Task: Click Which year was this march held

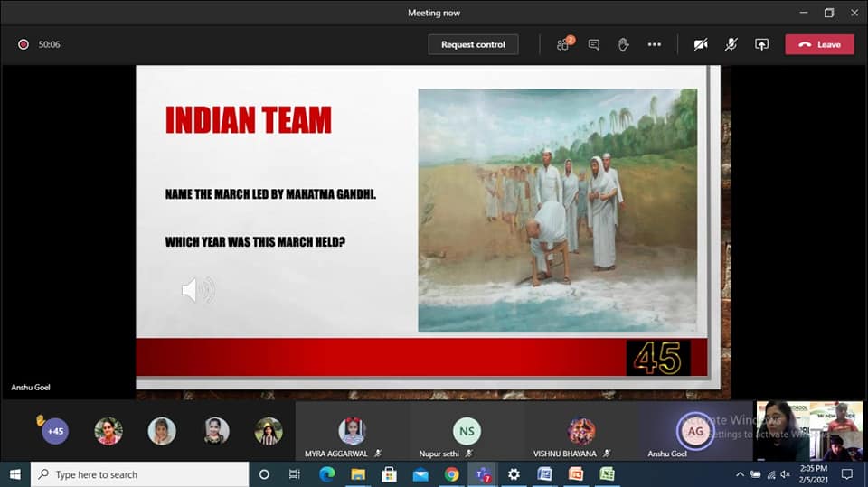Action: (255, 242)
